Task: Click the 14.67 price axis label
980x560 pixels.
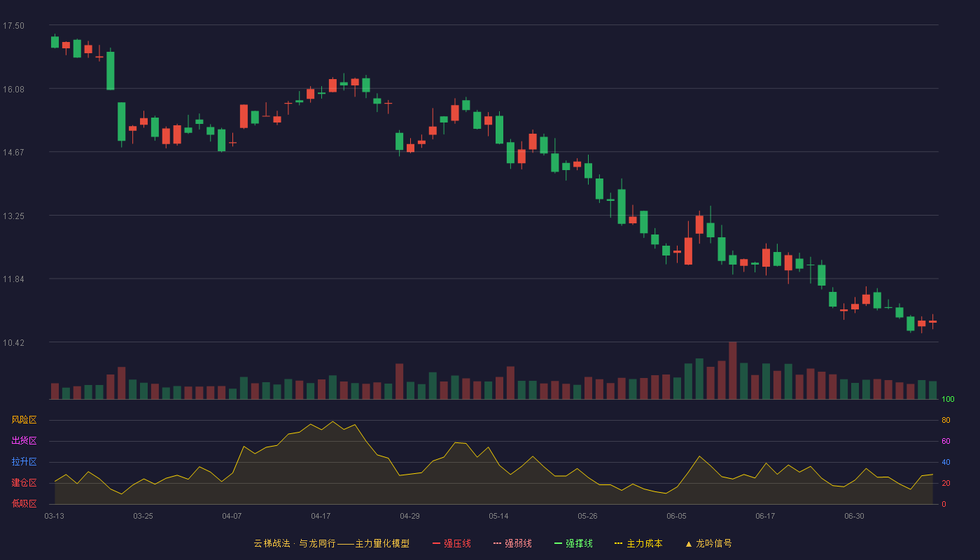Action: coord(13,152)
